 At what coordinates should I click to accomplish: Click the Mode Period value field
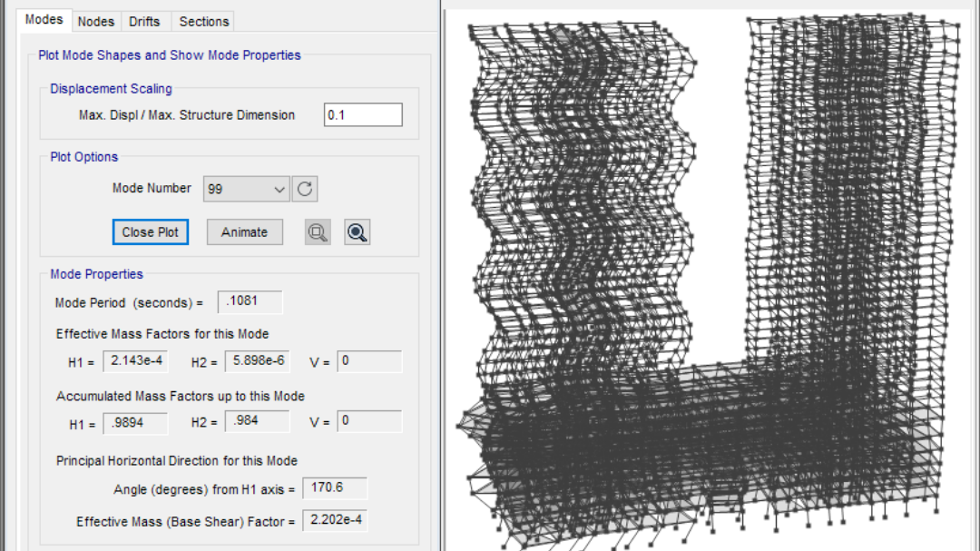(250, 302)
